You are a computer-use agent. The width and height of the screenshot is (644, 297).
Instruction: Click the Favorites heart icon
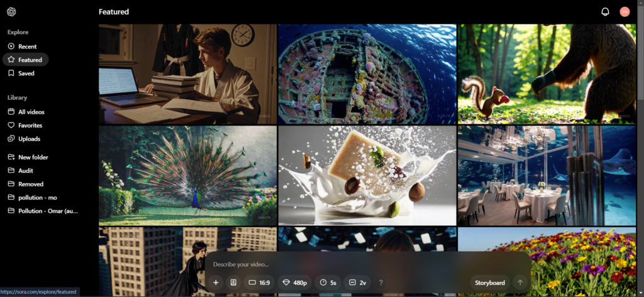click(11, 126)
